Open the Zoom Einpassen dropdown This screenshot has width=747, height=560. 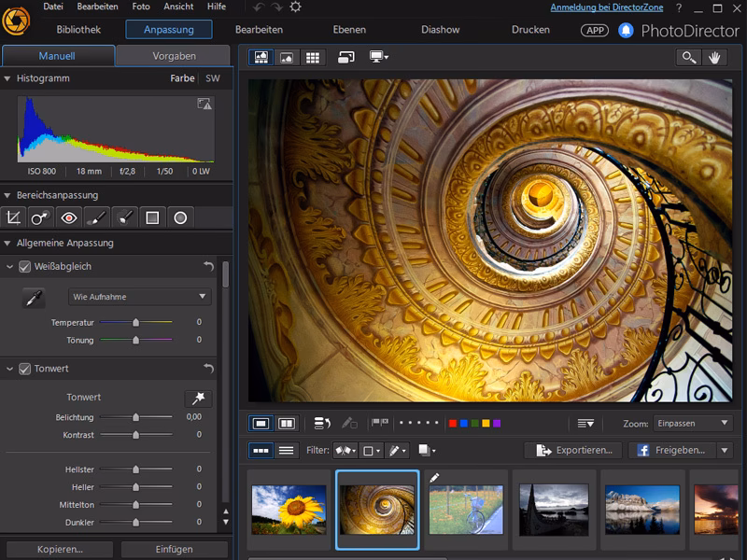point(693,423)
